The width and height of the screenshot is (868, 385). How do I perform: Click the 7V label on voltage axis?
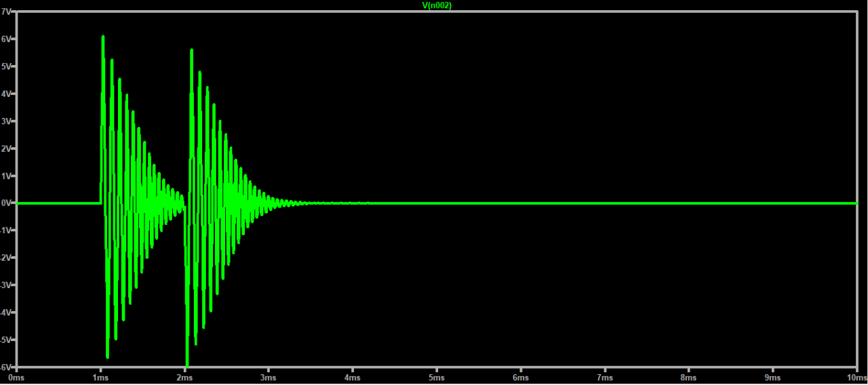tap(6, 12)
